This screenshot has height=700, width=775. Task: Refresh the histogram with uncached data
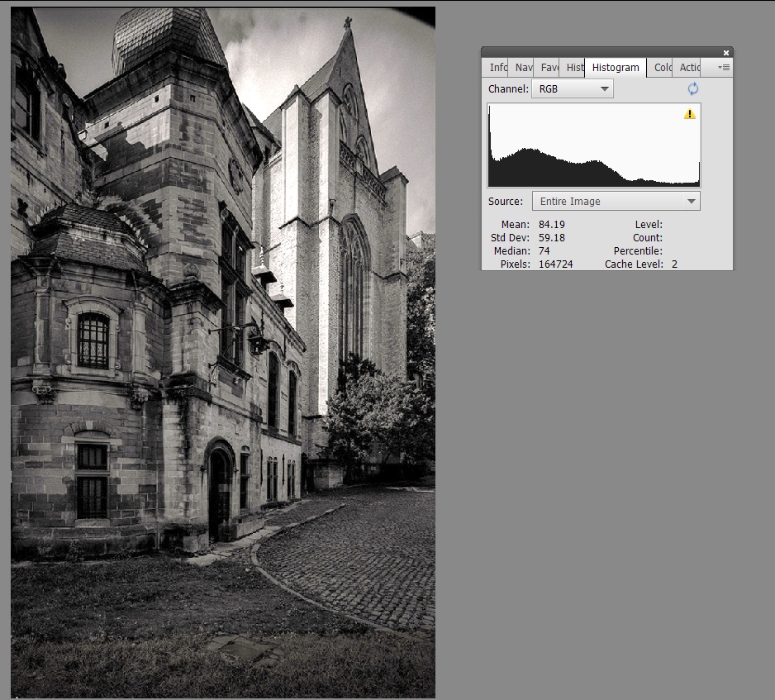pos(692,88)
